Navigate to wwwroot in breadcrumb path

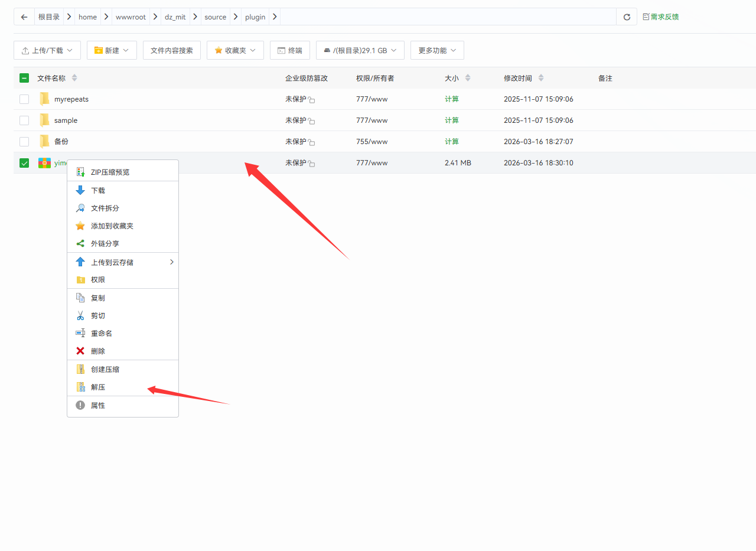coord(131,17)
